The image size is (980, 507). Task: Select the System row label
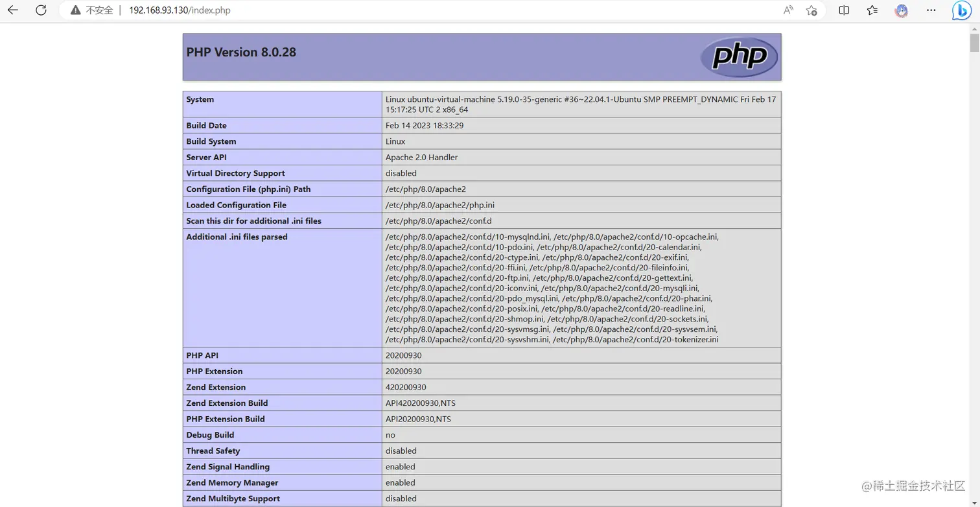click(200, 99)
